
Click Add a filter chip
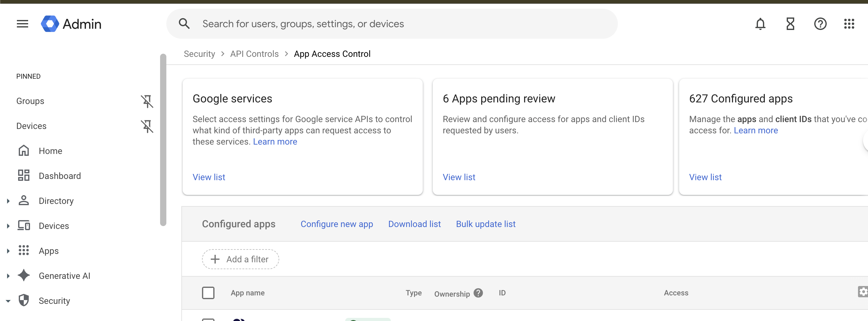[240, 259]
